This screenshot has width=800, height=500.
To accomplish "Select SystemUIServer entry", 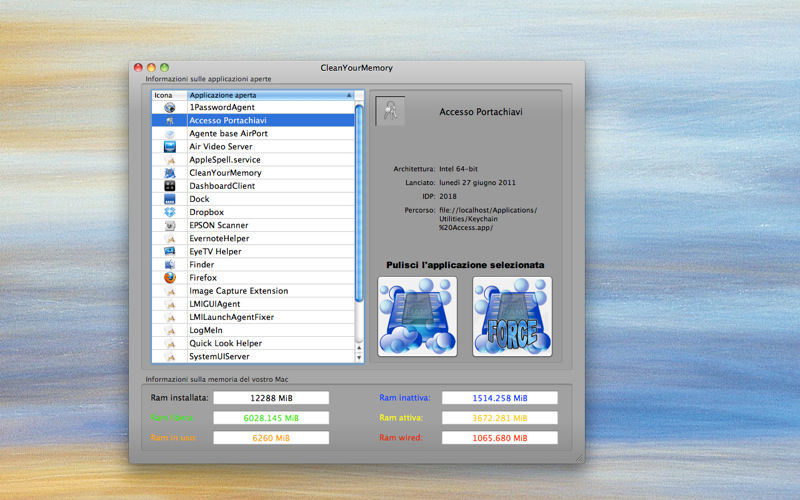I will 253,357.
